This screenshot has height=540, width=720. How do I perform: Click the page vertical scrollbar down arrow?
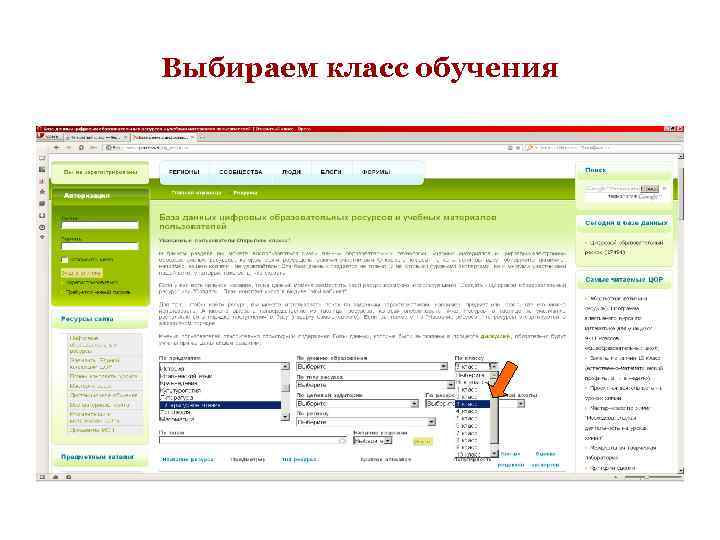click(x=681, y=470)
